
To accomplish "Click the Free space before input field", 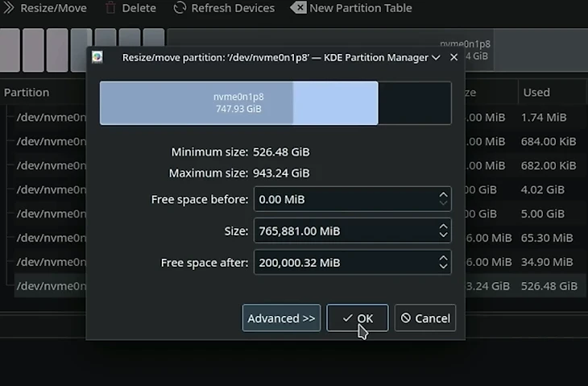I will coord(345,199).
